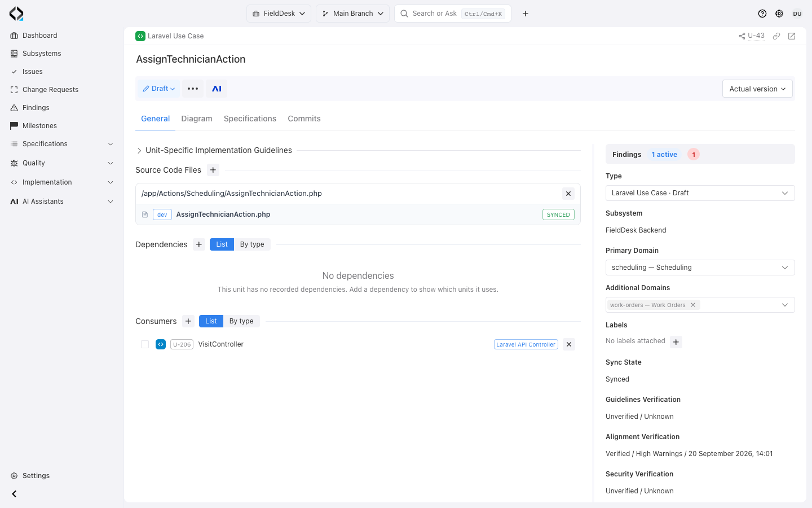812x508 pixels.
Task: Switch Dependencies view to List
Action: pyautogui.click(x=222, y=244)
